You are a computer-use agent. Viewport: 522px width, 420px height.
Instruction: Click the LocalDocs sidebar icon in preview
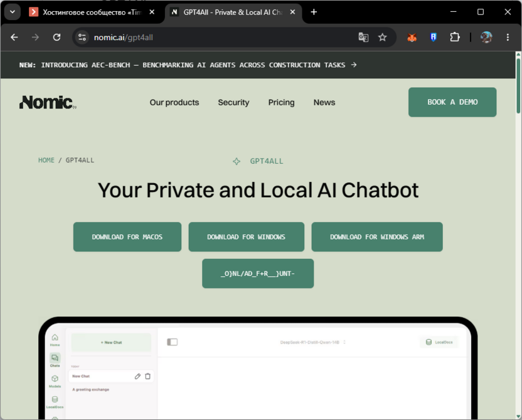click(55, 401)
